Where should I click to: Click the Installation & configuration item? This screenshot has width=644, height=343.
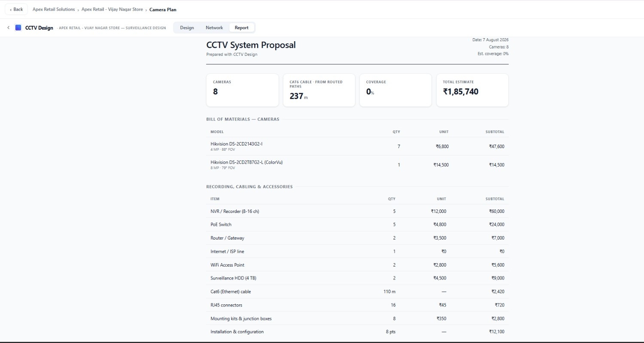(x=237, y=332)
